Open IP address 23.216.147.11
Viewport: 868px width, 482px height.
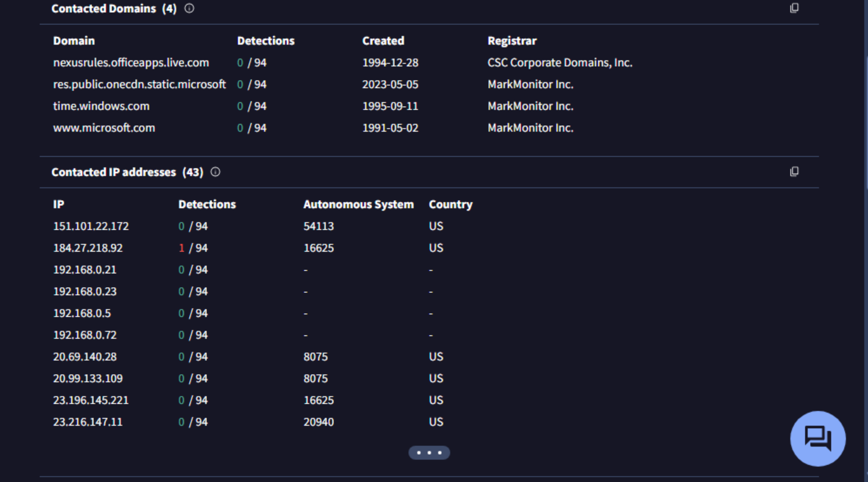click(x=88, y=422)
